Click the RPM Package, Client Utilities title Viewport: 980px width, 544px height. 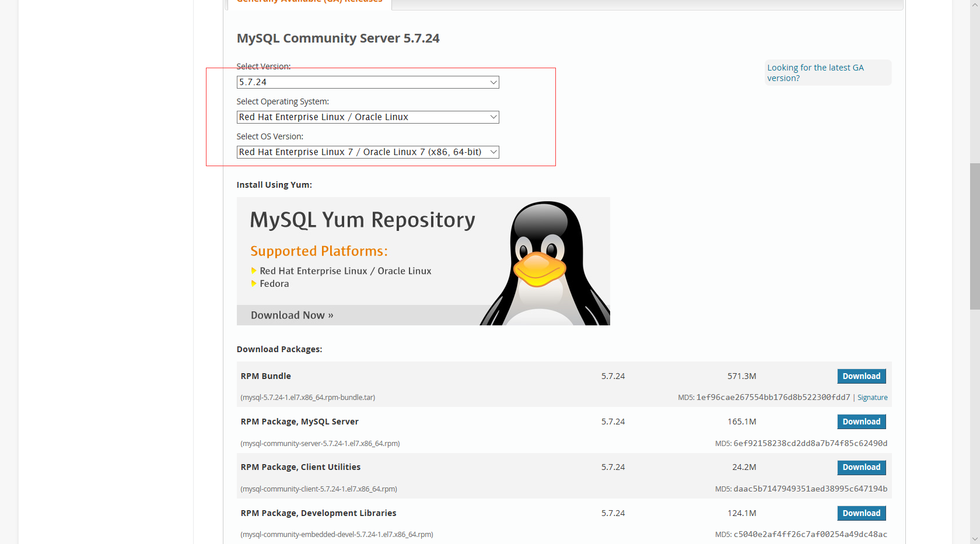[x=300, y=467]
